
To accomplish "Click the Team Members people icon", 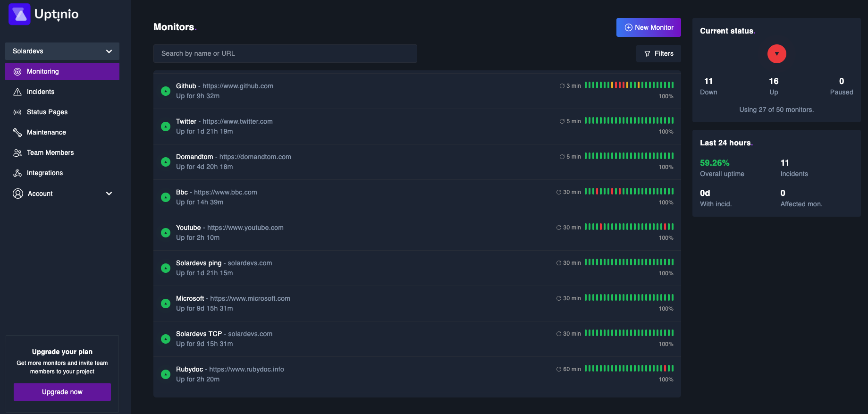I will point(17,153).
